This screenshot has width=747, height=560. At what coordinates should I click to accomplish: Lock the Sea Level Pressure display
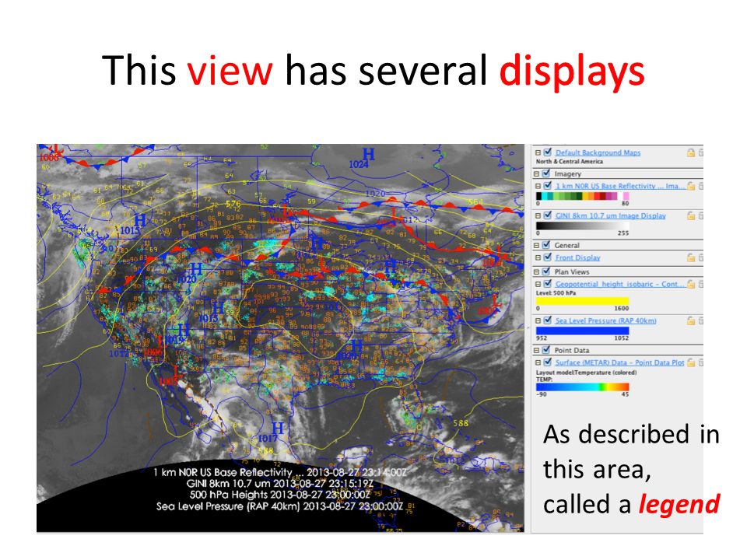coord(690,320)
